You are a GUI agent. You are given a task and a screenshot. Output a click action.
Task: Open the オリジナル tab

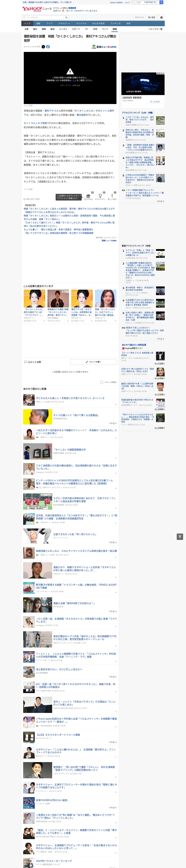point(81,24)
